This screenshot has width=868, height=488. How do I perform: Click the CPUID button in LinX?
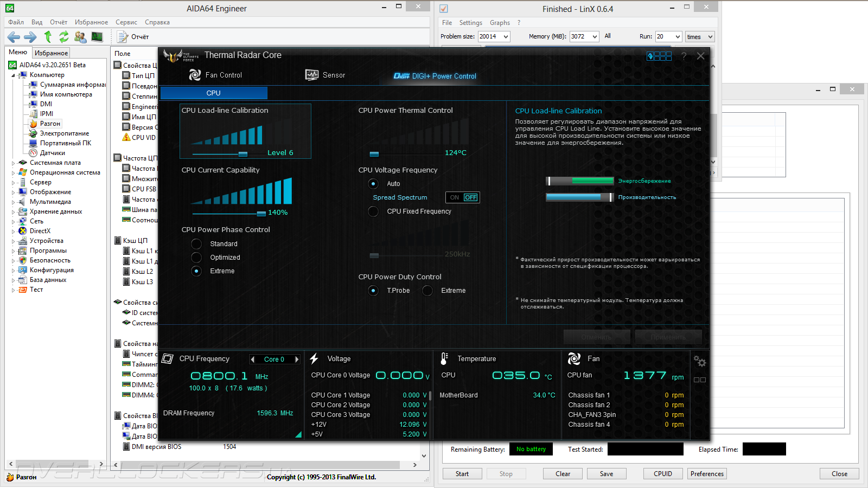coord(662,474)
